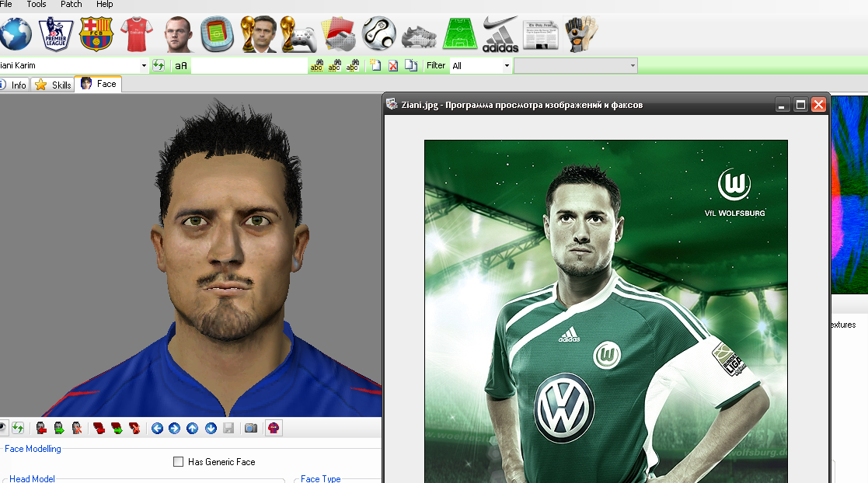Screen dimensions: 868x483
Task: Maximize the Ziani.jpg image viewer window
Action: tap(800, 105)
